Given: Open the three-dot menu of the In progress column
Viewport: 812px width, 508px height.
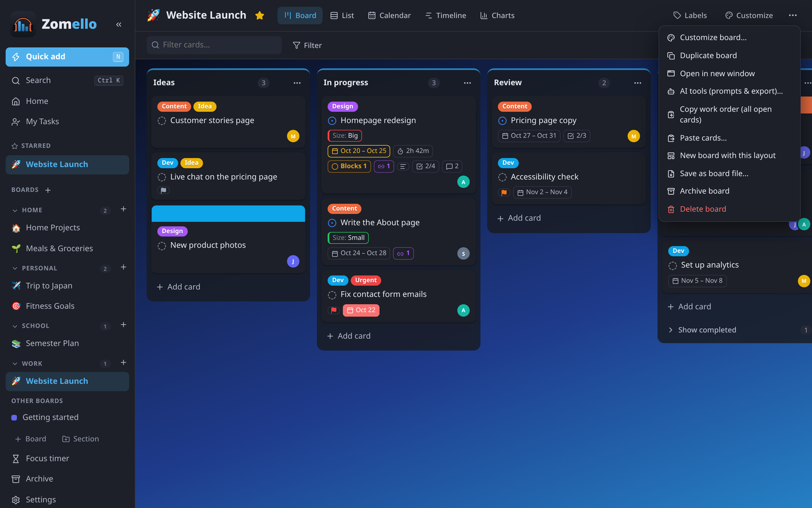Looking at the screenshot, I should [x=467, y=83].
